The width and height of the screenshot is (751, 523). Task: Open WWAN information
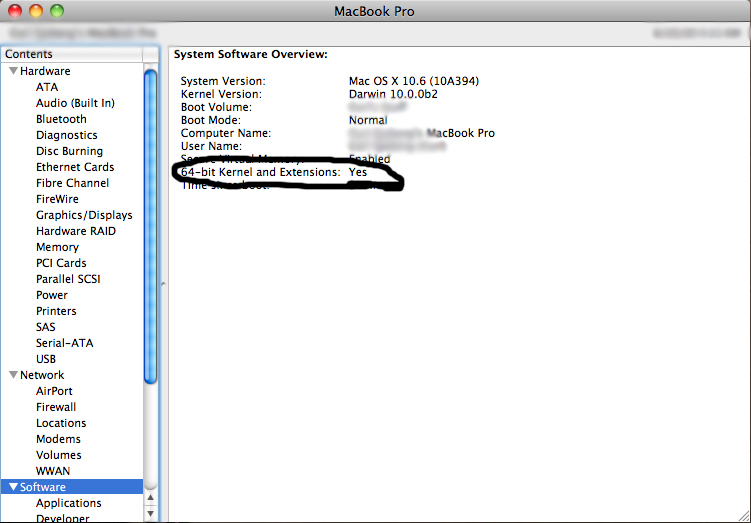click(x=53, y=471)
